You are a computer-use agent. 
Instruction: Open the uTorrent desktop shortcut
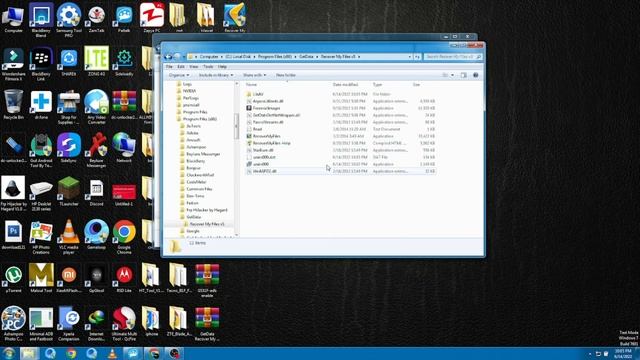pyautogui.click(x=13, y=278)
